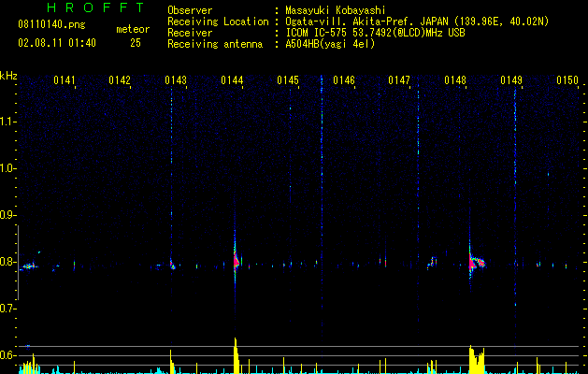The image size is (588, 374).
Task: Click time marker 0145
Action: click(x=288, y=80)
